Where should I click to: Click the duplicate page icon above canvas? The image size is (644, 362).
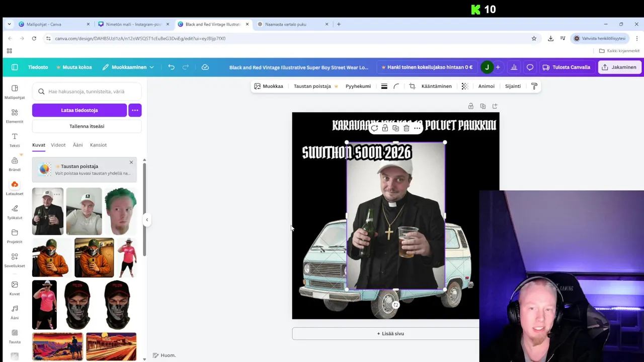pyautogui.click(x=483, y=106)
